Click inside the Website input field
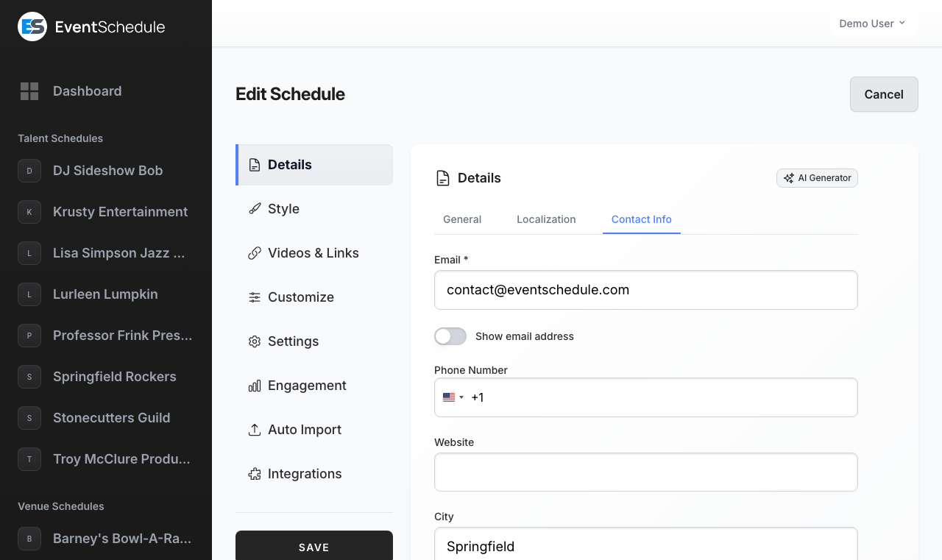The height and width of the screenshot is (560, 942). tap(645, 472)
